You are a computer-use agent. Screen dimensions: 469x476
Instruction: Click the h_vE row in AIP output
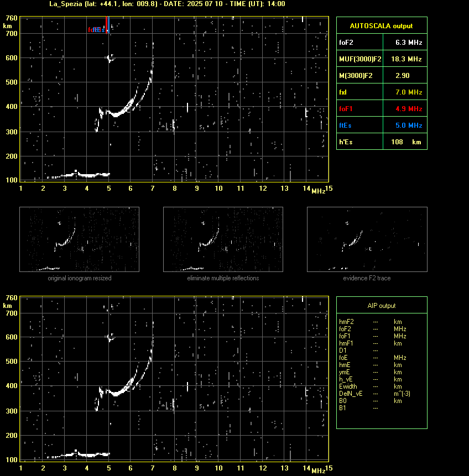[x=371, y=379]
